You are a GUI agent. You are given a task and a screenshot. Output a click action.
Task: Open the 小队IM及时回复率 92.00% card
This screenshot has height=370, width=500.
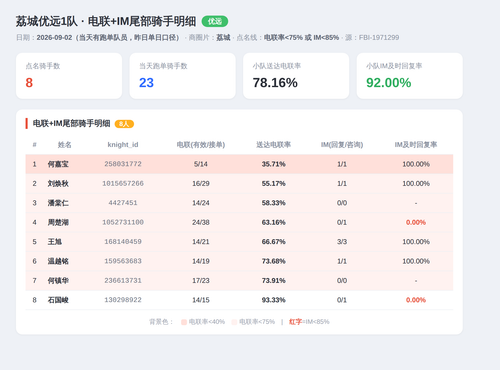(x=410, y=76)
